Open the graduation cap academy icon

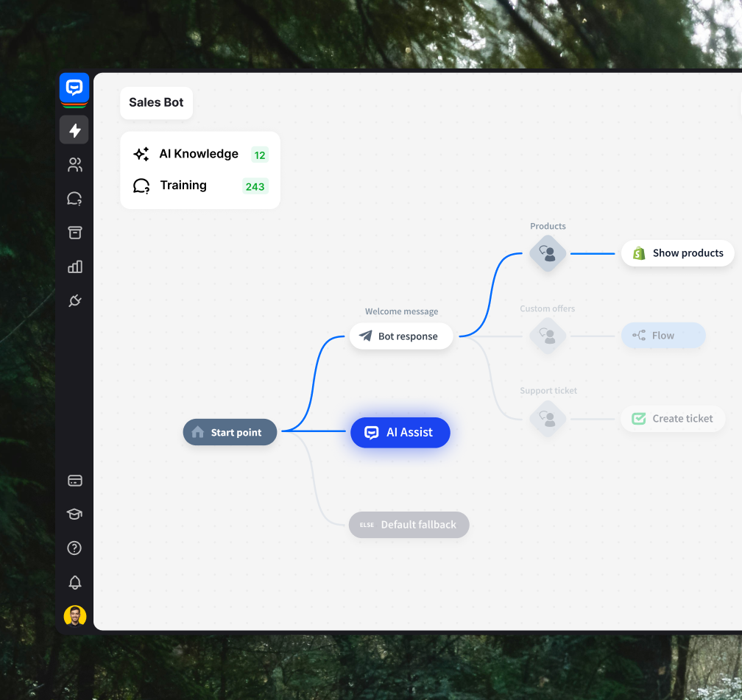point(75,514)
